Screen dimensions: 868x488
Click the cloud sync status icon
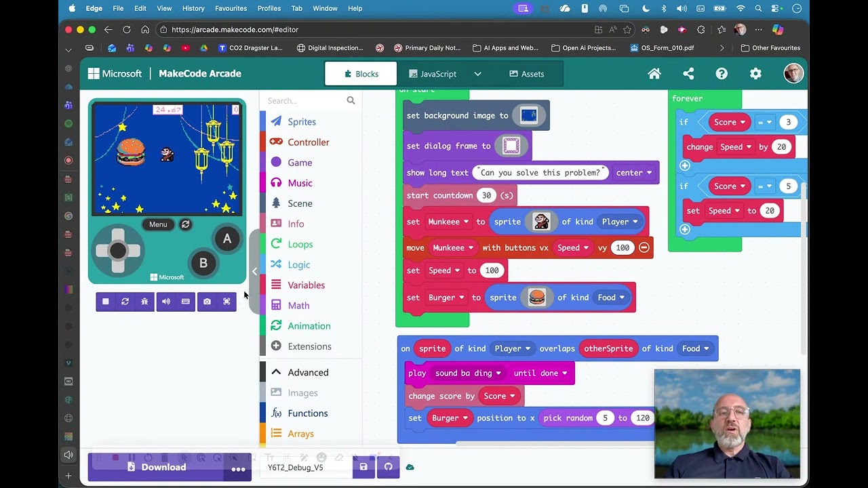tap(410, 467)
